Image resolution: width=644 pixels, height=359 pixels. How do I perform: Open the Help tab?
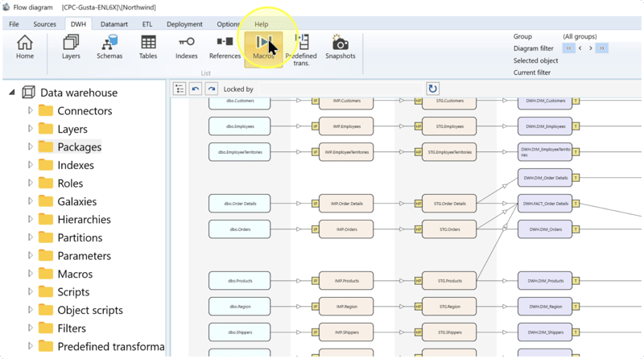click(x=261, y=24)
